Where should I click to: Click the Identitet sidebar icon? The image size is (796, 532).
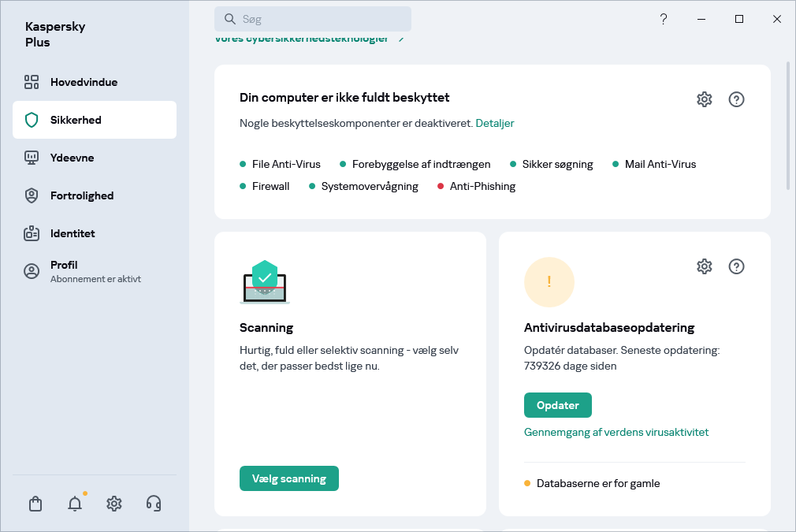tap(32, 233)
